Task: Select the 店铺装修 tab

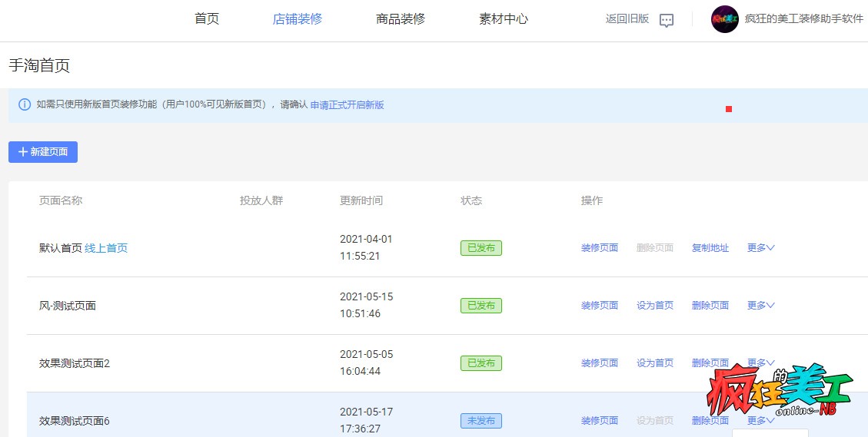Action: (x=298, y=19)
